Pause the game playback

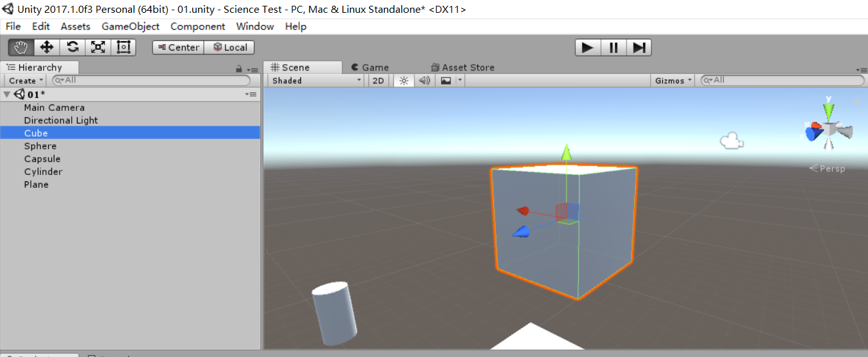613,47
